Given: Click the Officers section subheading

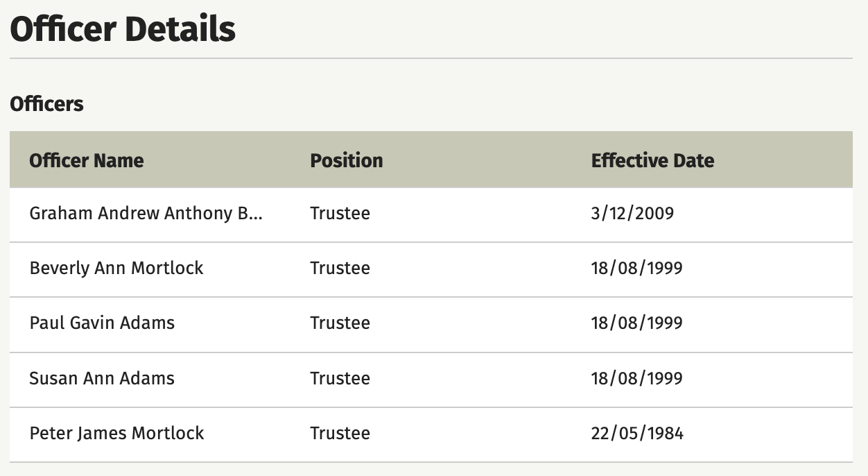Looking at the screenshot, I should [x=46, y=104].
